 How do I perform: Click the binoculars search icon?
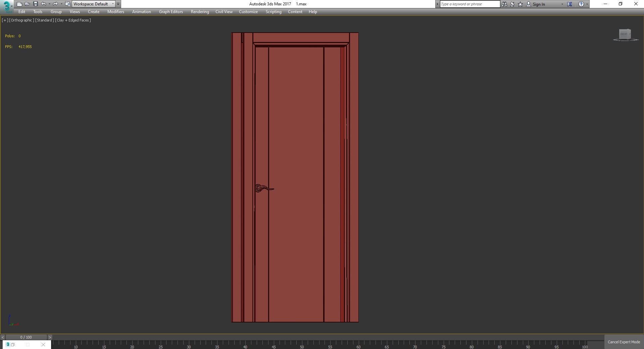point(504,4)
